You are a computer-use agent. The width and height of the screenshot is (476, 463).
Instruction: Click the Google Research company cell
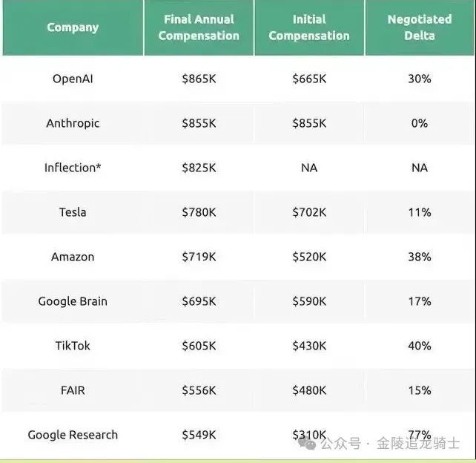point(73,435)
